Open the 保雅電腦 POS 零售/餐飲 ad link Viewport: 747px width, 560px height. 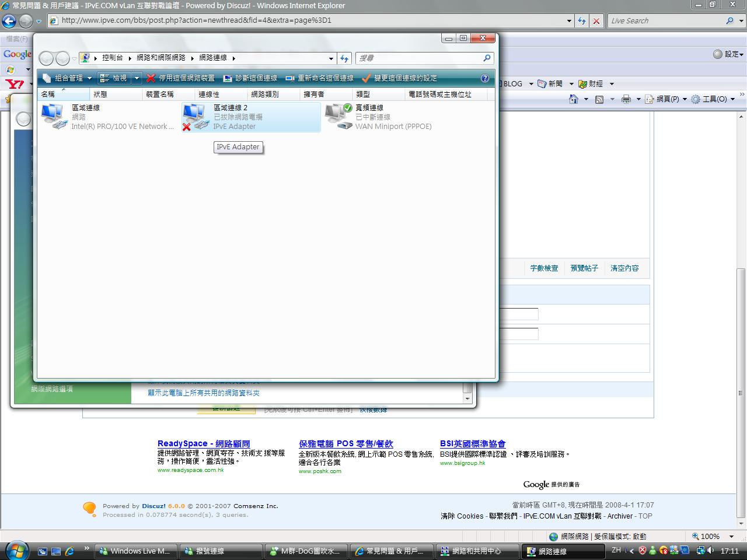(346, 444)
